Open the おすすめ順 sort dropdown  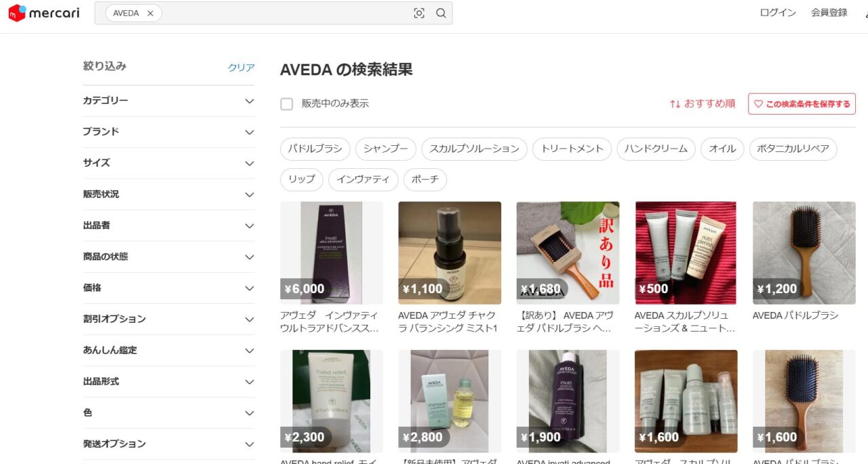[703, 104]
